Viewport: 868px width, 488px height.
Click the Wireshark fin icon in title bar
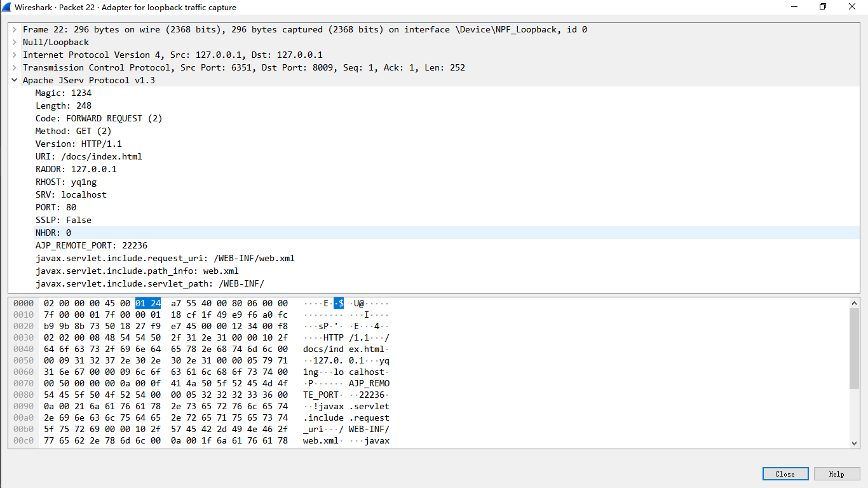pyautogui.click(x=7, y=7)
